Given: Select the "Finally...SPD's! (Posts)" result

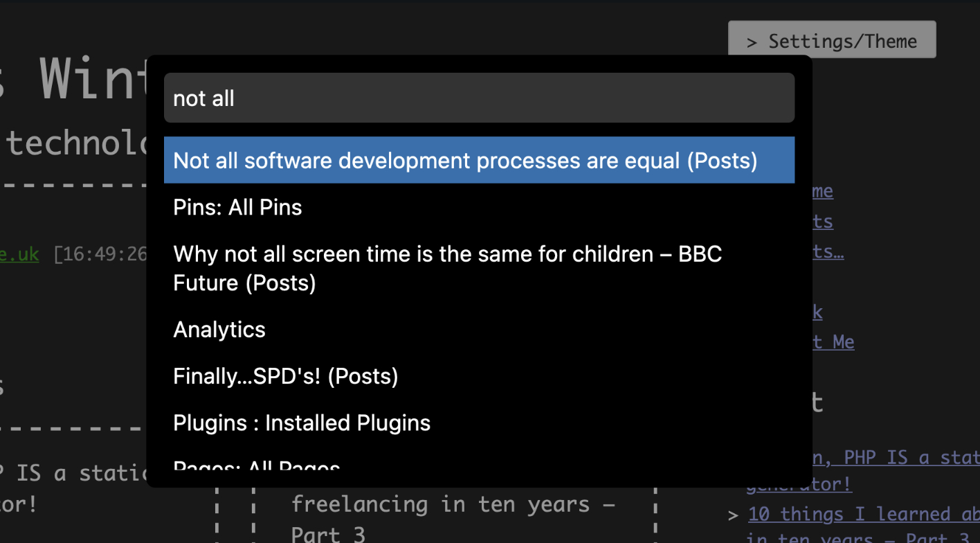Looking at the screenshot, I should click(x=286, y=377).
